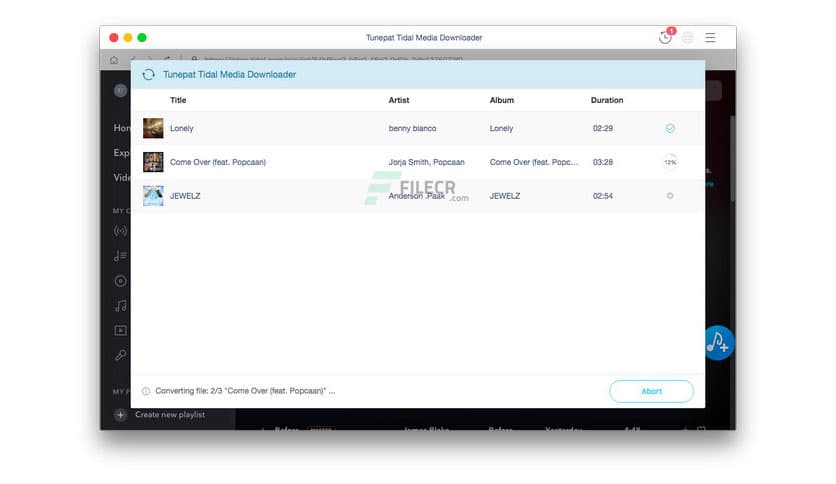
Task: Click the 02:29 duration value
Action: click(x=602, y=128)
